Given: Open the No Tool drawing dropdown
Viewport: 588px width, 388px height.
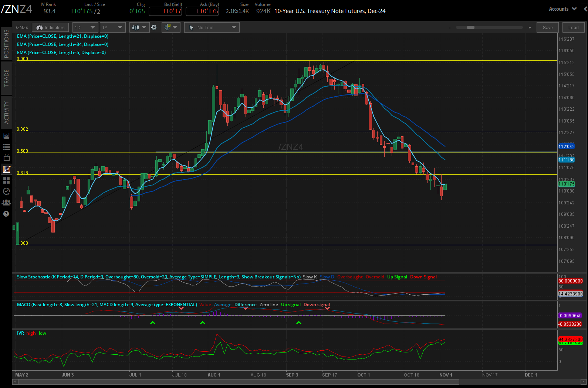Looking at the screenshot, I should pyautogui.click(x=212, y=27).
